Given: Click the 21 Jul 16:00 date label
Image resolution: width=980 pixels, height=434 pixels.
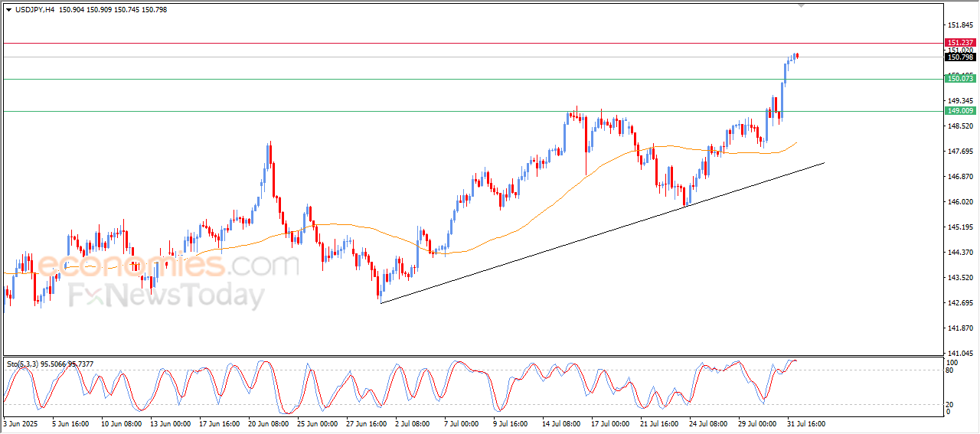Looking at the screenshot, I should pyautogui.click(x=659, y=423).
